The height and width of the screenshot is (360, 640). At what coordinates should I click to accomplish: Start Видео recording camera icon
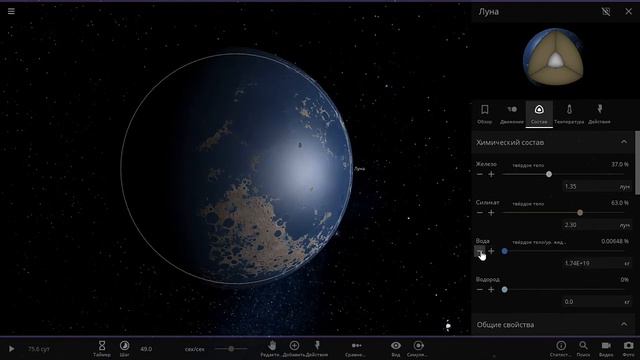click(x=606, y=349)
